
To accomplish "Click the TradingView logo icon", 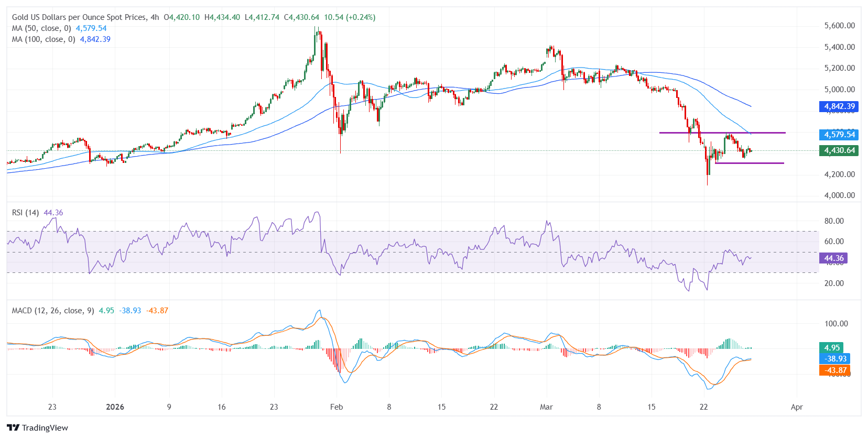I will click(13, 428).
